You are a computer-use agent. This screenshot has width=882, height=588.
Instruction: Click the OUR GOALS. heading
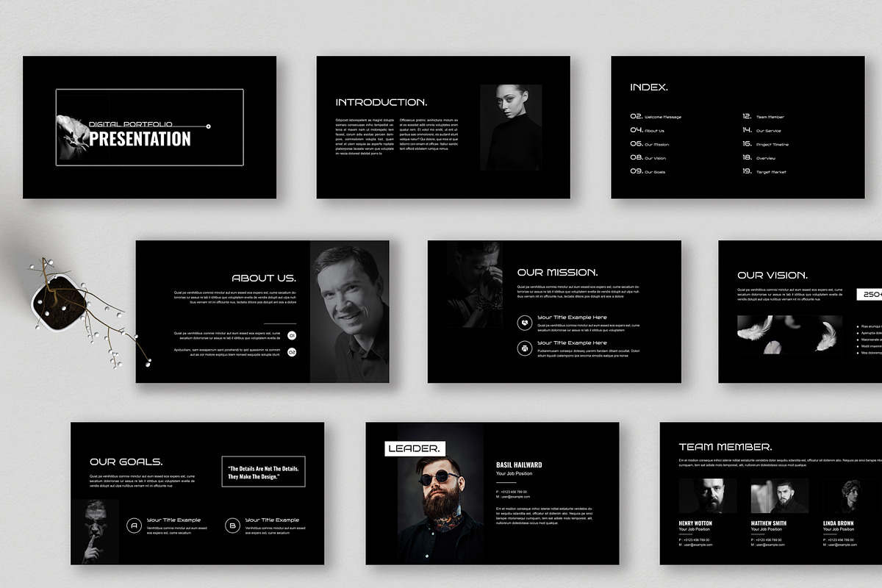click(126, 462)
